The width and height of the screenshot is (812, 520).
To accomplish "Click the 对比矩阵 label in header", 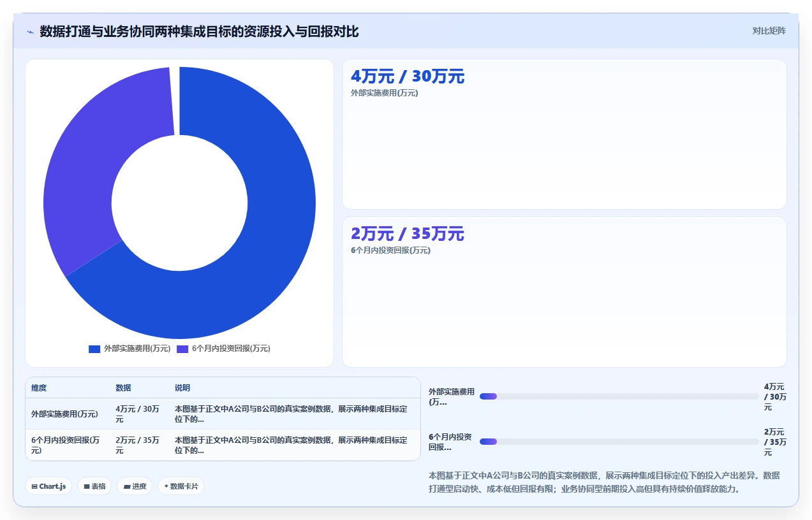I will [769, 31].
